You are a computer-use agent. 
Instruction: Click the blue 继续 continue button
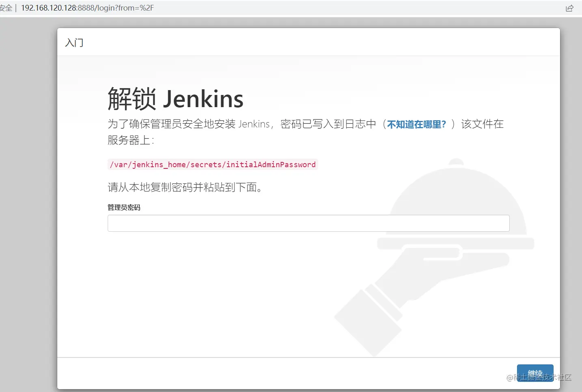[535, 373]
